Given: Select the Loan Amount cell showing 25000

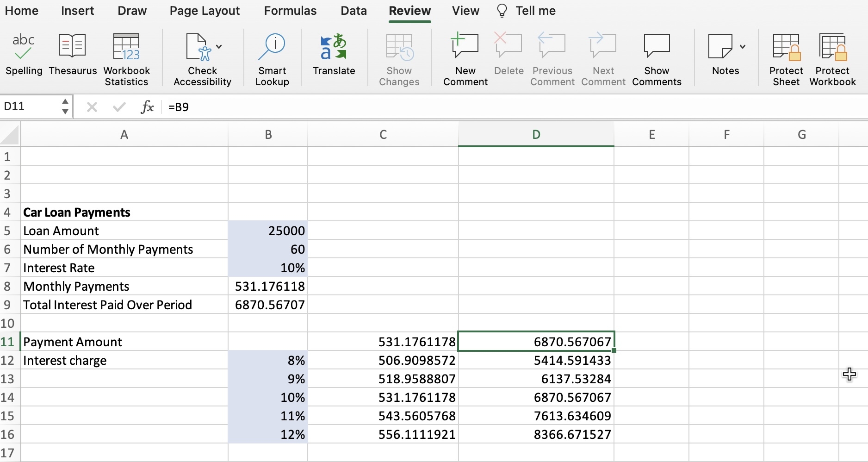Looking at the screenshot, I should click(268, 231).
